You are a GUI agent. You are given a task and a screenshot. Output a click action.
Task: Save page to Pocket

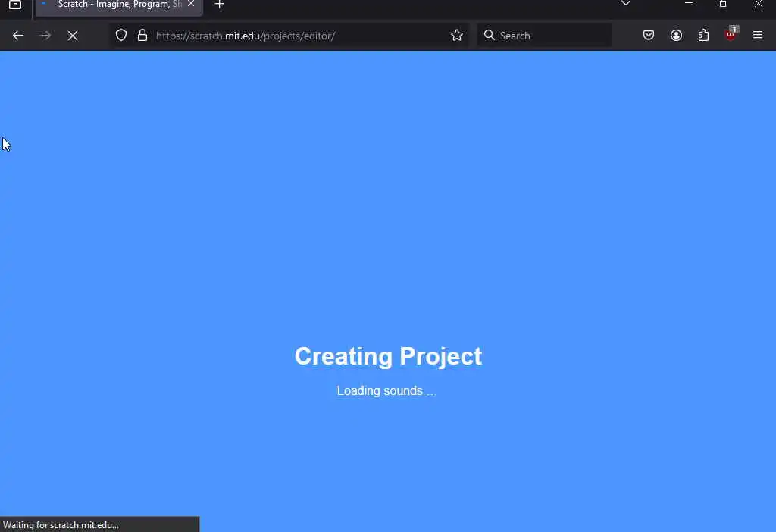[649, 35]
